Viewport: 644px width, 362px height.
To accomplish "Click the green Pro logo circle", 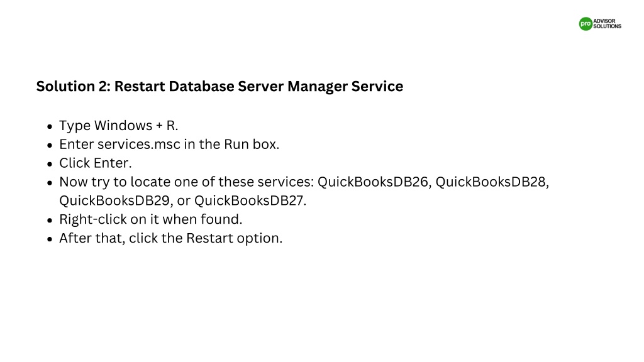I will [586, 24].
